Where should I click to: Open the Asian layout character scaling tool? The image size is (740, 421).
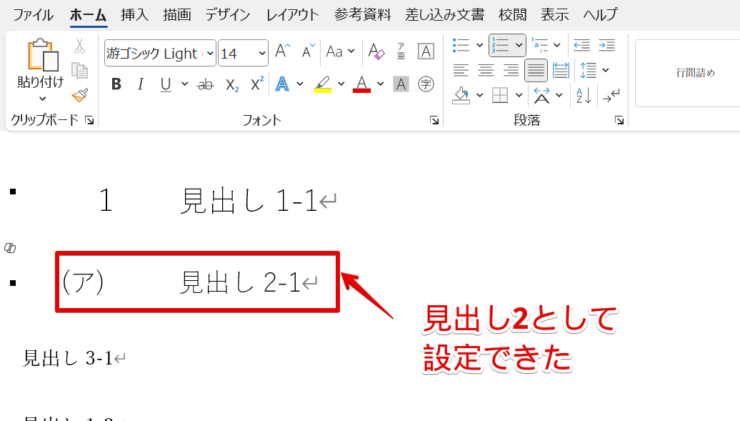pyautogui.click(x=541, y=95)
